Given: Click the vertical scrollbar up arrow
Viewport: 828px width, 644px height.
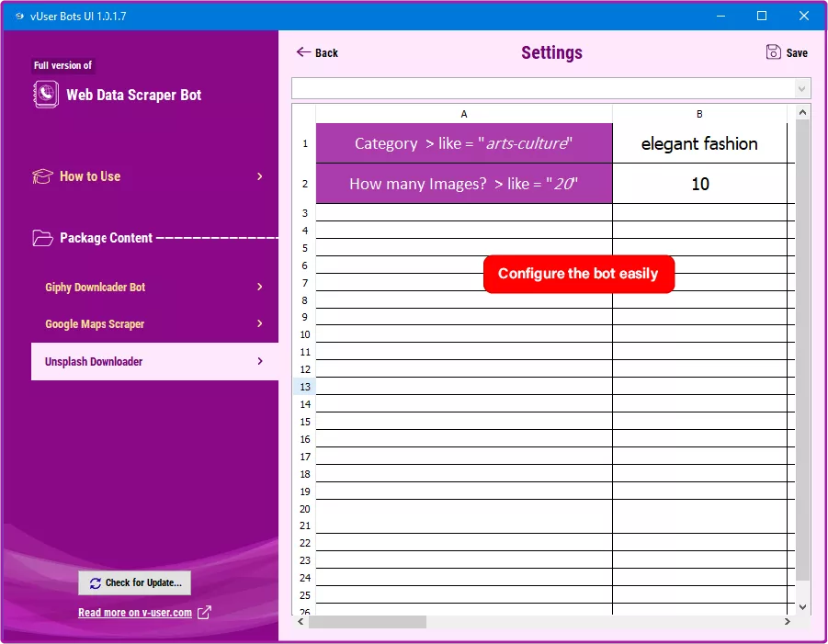Looking at the screenshot, I should click(x=802, y=112).
